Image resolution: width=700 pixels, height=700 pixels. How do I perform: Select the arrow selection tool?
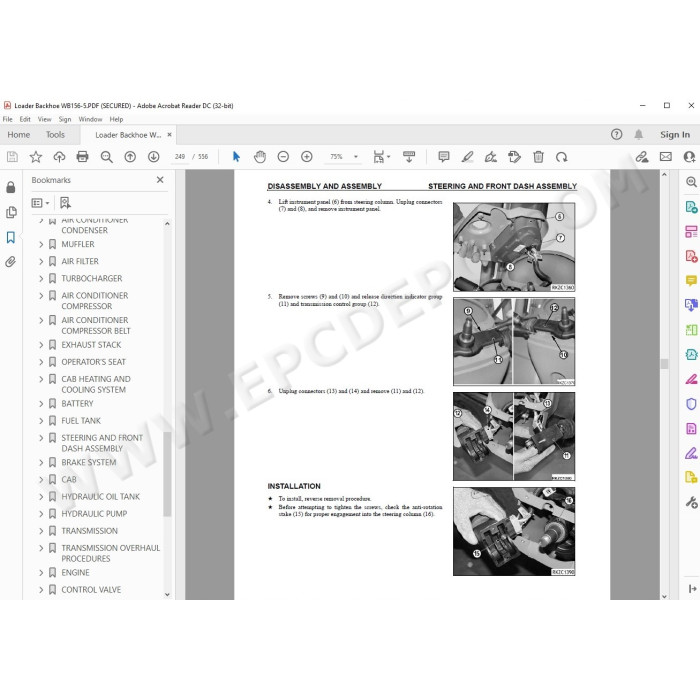(x=236, y=157)
